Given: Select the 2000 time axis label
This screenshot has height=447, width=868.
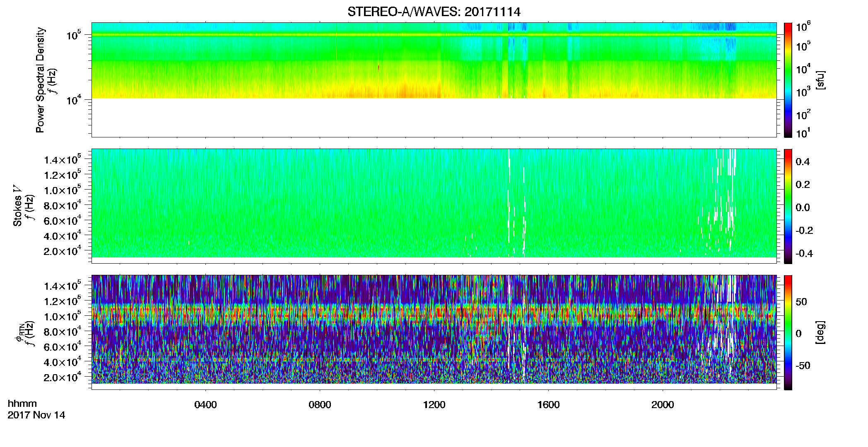Looking at the screenshot, I should (x=663, y=405).
